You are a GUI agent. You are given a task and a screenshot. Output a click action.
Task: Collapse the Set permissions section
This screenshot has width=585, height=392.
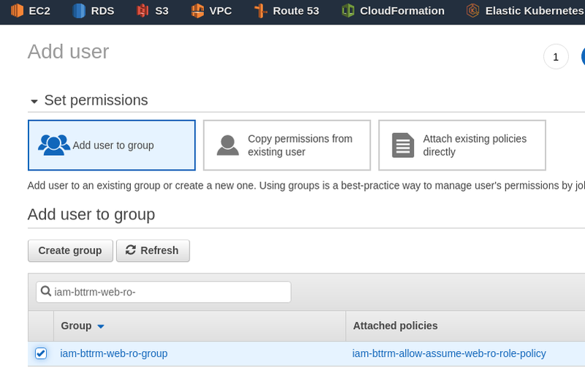coord(34,101)
